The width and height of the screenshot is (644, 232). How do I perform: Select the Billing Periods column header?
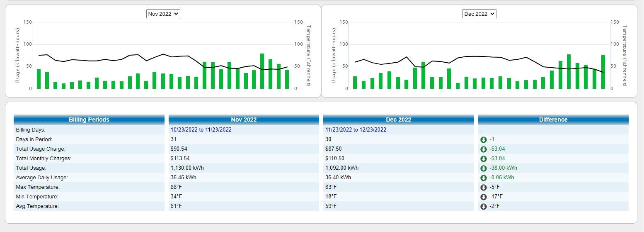click(x=89, y=120)
